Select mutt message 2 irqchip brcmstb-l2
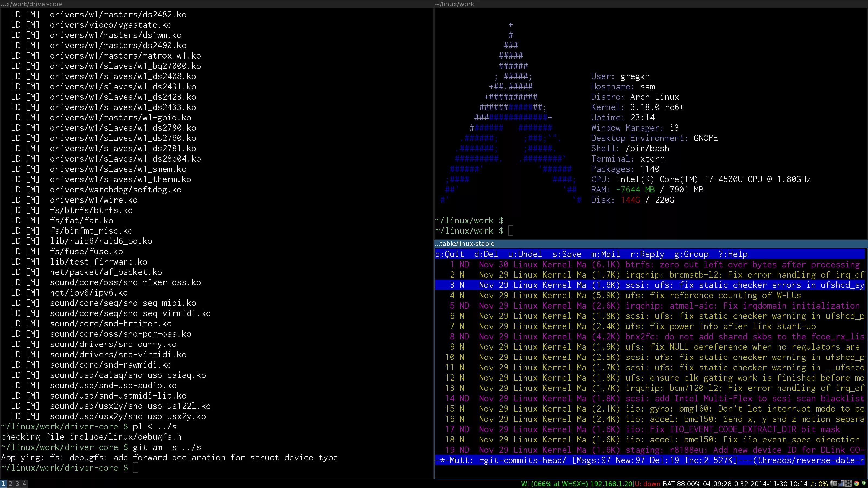Image resolution: width=868 pixels, height=488 pixels. coord(650,275)
